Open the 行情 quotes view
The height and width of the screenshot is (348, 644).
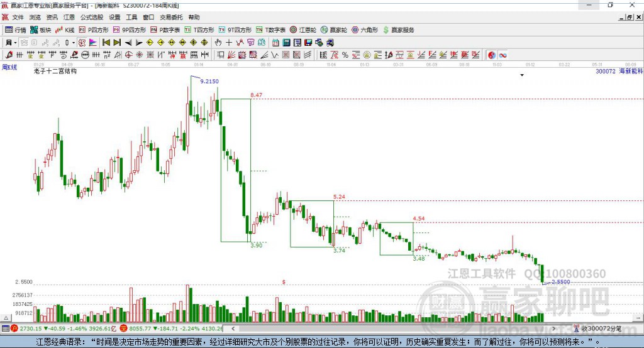tap(16, 30)
